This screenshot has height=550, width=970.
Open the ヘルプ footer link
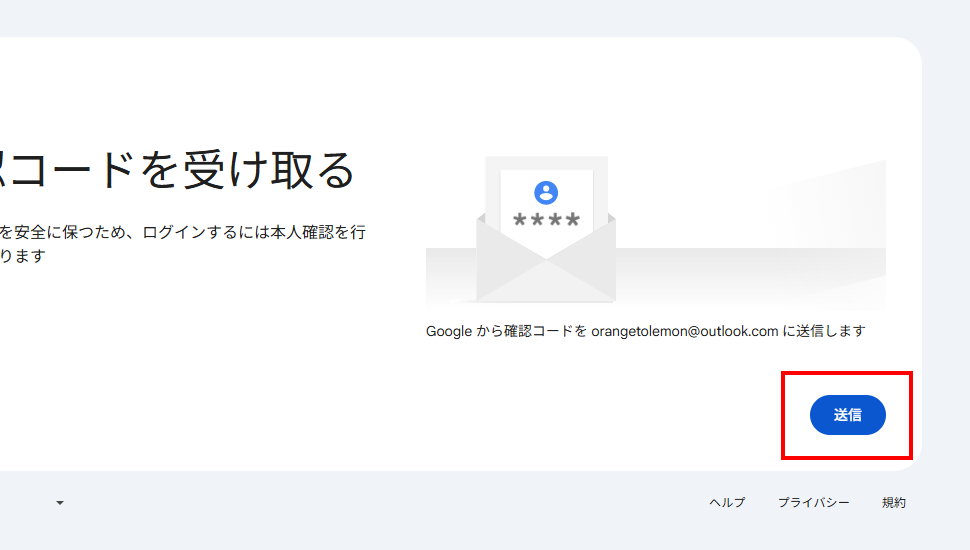point(727,503)
